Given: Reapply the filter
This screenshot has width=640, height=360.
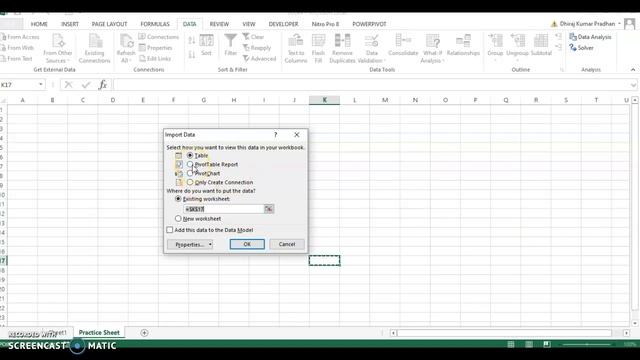Looking at the screenshot, I should (257, 48).
